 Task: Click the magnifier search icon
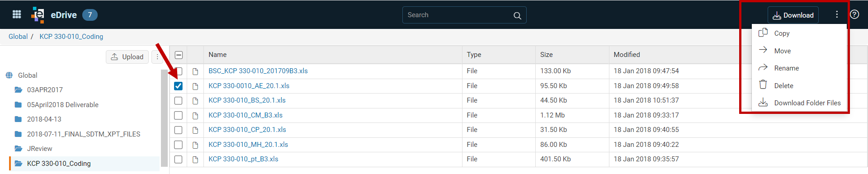click(517, 15)
